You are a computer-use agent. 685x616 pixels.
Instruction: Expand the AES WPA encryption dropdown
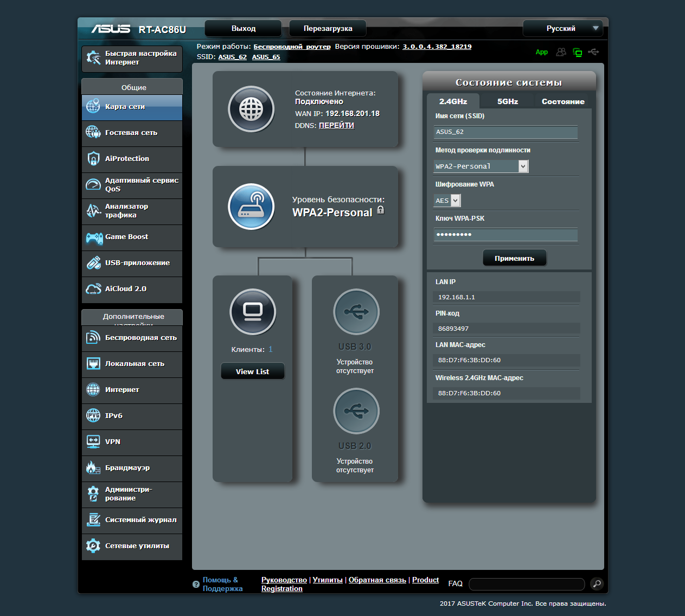(x=447, y=201)
